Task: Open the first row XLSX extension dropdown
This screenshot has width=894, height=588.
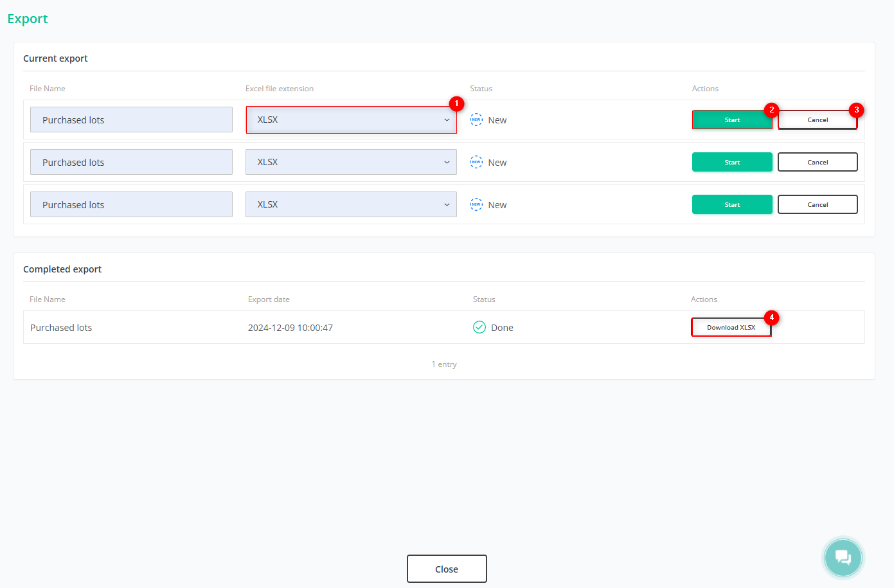Action: click(350, 120)
